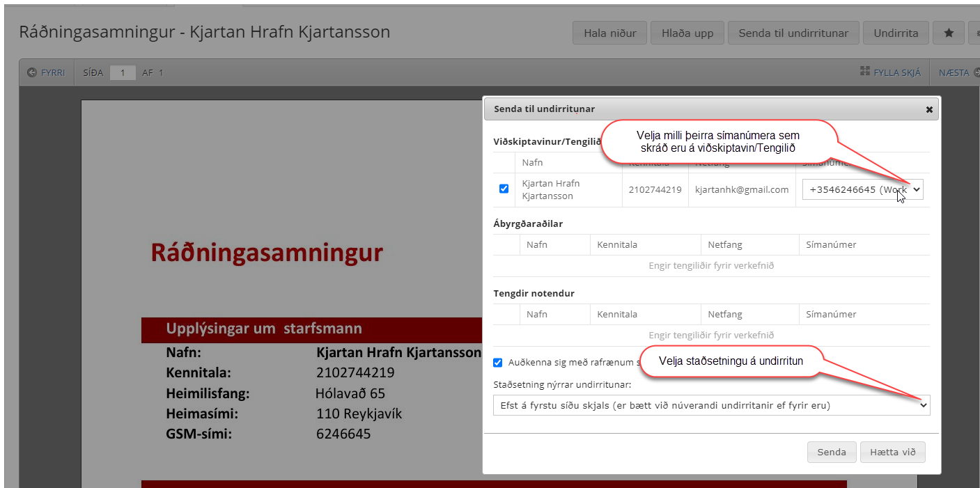Viewport: 980px width, 488px height.
Task: Uncheck Kjartan Hrafn Kjartansson signer checkbox
Action: pyautogui.click(x=504, y=189)
